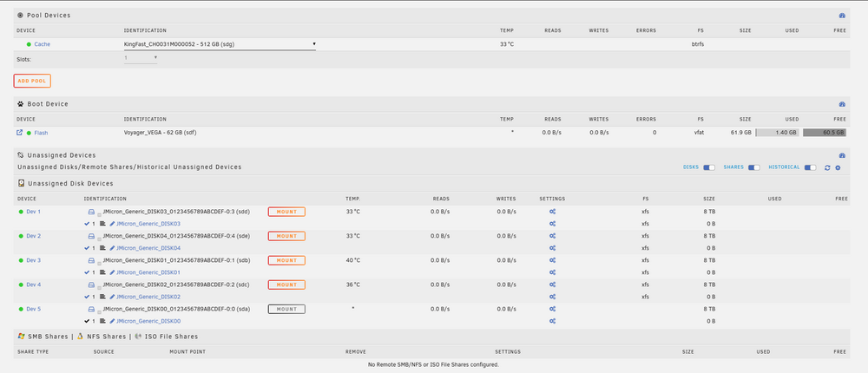Open settings gear for JMicron_Generic_DISK00 partition
868x373 pixels.
pyautogui.click(x=552, y=321)
